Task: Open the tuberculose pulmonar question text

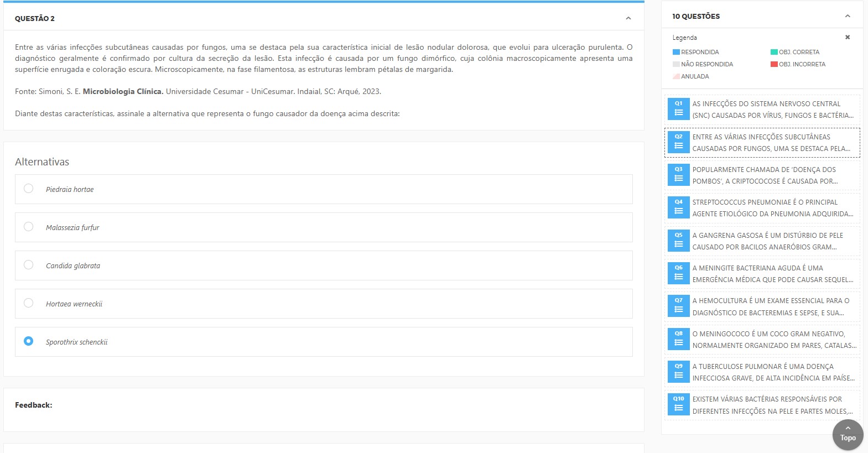Action: coord(772,372)
